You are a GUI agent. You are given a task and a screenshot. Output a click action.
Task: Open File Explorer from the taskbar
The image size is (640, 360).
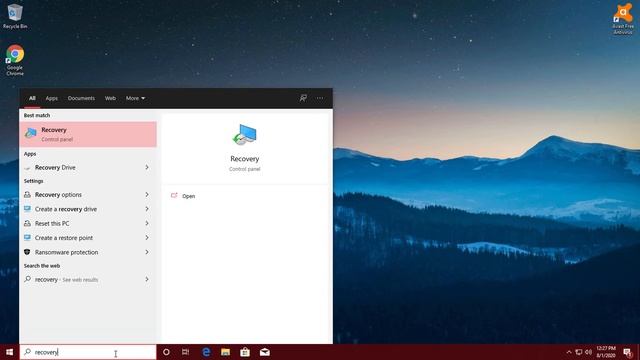click(225, 352)
